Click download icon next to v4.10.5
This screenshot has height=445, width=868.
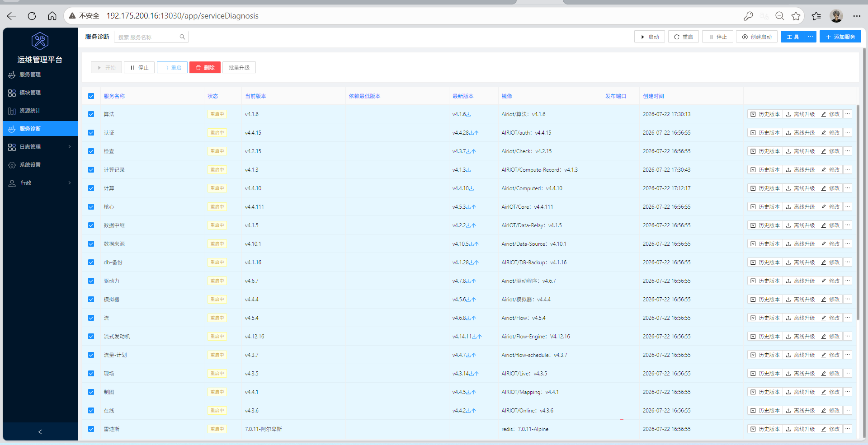pyautogui.click(x=472, y=244)
